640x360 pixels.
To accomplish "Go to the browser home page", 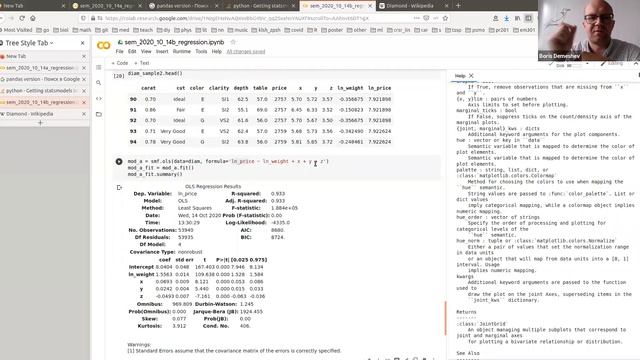I will (33, 18).
